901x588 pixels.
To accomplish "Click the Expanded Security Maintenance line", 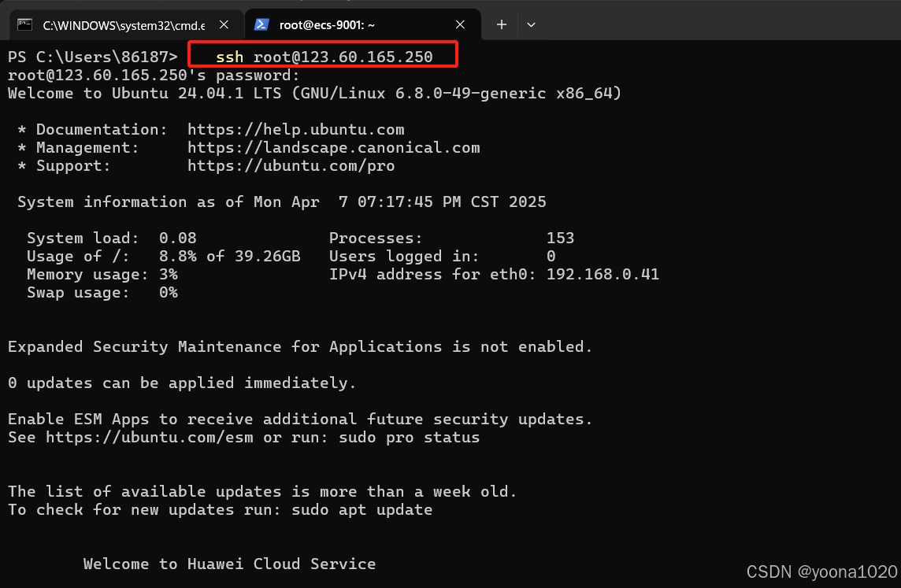I will tap(300, 347).
